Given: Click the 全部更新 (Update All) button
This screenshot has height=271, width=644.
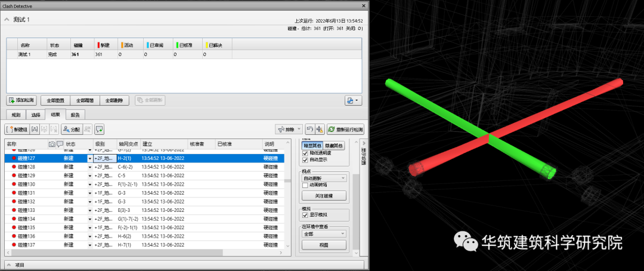Looking at the screenshot, I should 150,100.
